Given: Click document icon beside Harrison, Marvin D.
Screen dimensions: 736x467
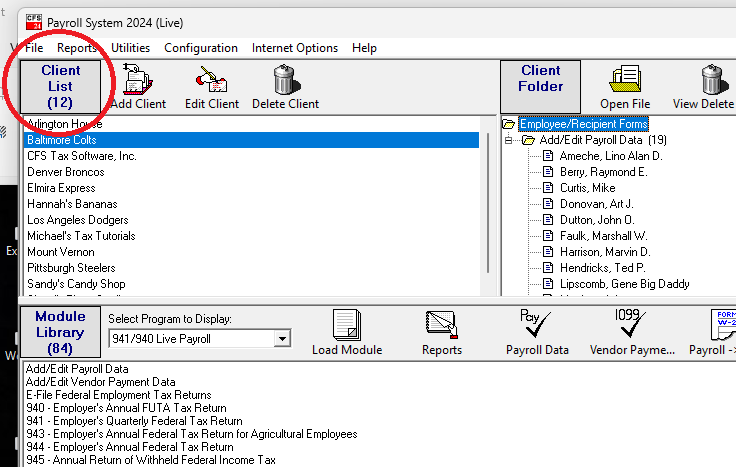Looking at the screenshot, I should click(x=548, y=252).
